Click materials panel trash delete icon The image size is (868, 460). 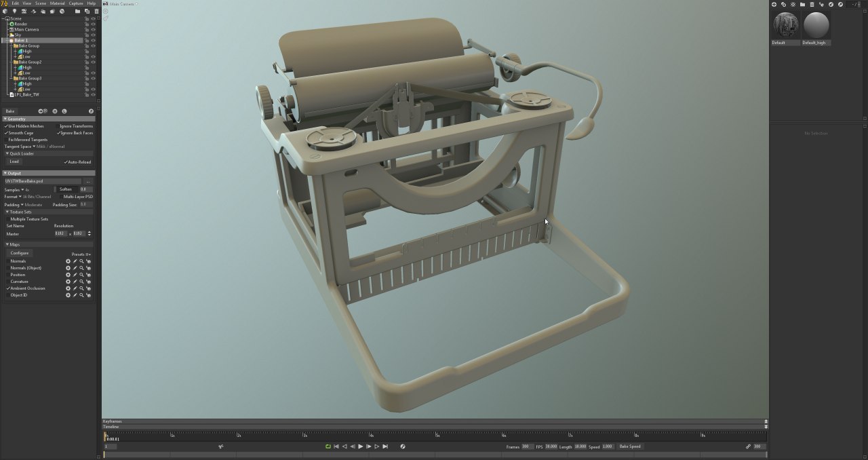click(x=812, y=4)
